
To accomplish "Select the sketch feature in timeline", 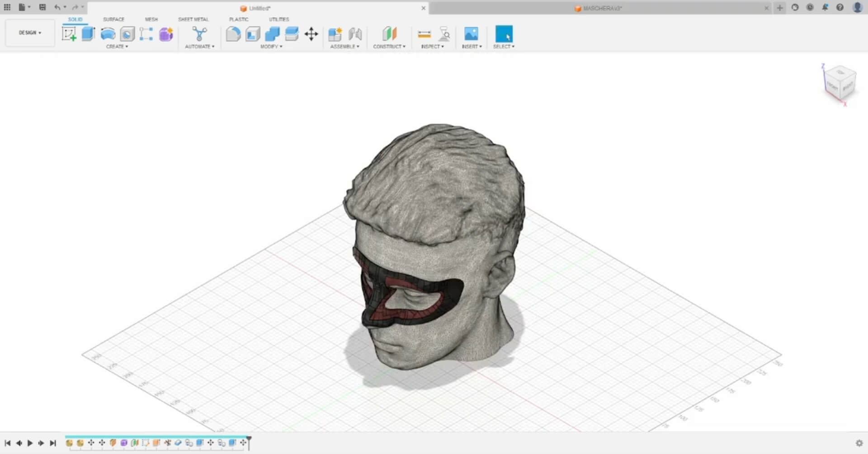I will tap(146, 443).
